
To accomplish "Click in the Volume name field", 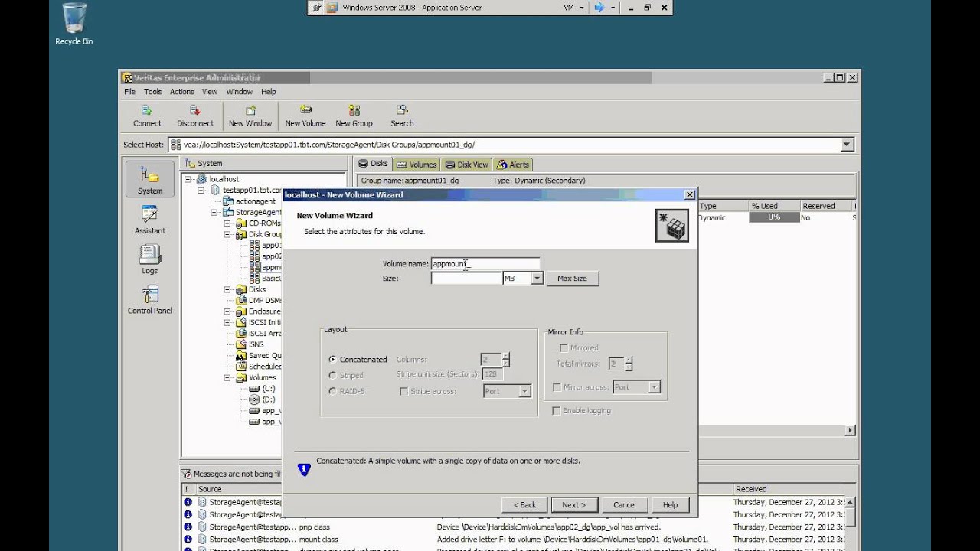I will click(485, 264).
